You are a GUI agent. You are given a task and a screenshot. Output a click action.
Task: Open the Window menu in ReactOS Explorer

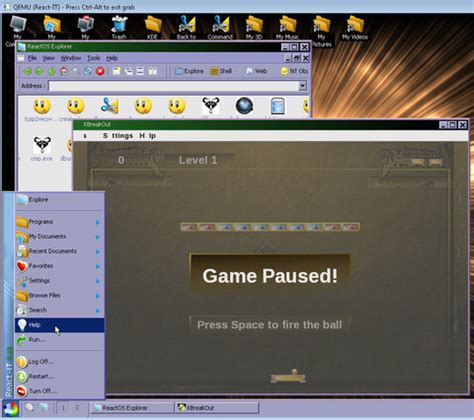[71, 58]
